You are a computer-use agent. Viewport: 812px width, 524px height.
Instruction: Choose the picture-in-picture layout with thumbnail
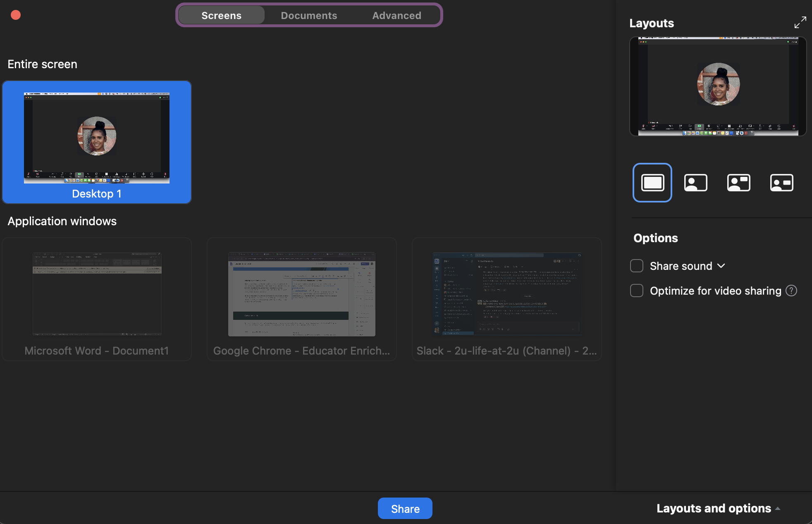pyautogui.click(x=738, y=183)
